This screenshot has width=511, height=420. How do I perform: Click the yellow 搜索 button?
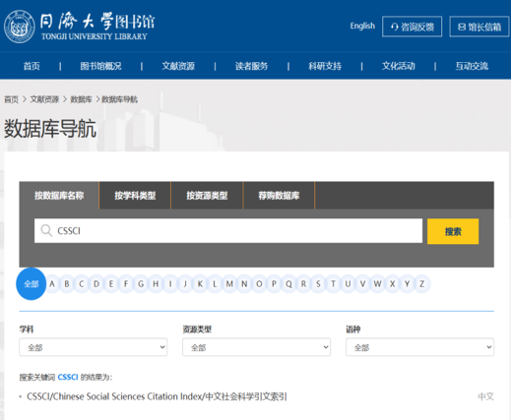453,231
